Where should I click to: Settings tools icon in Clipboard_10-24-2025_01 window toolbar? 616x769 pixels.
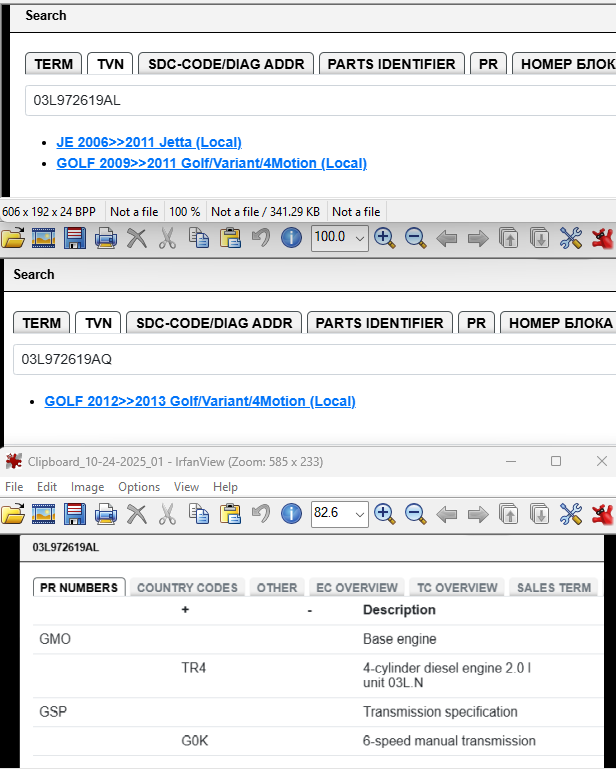[x=571, y=514]
